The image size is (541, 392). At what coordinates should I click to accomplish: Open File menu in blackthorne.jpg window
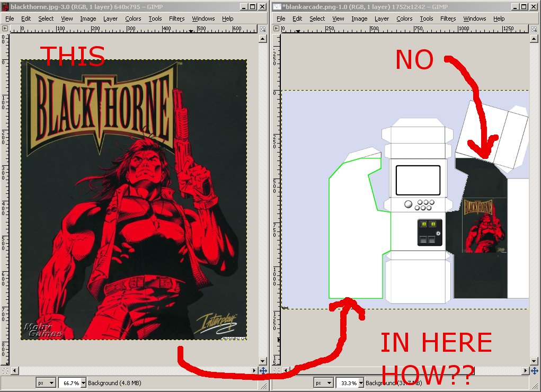(10, 19)
